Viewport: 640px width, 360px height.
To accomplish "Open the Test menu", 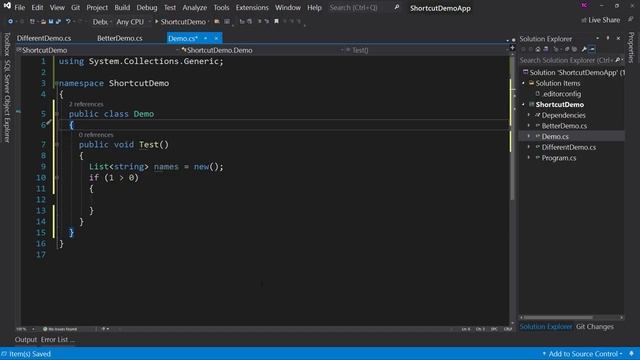I will (170, 8).
